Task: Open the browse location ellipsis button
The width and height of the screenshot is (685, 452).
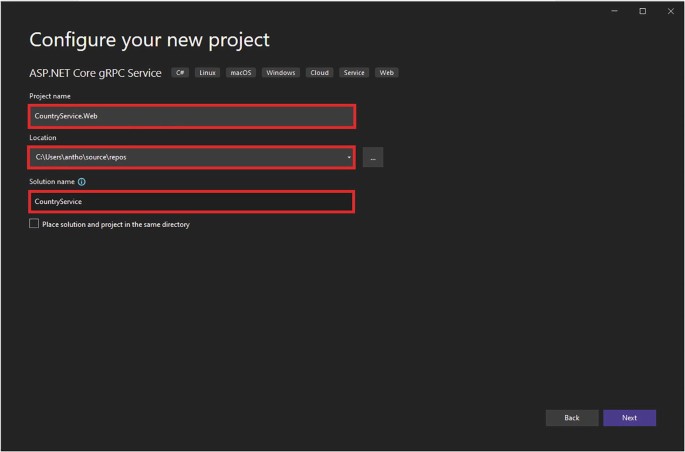Action: 372,157
